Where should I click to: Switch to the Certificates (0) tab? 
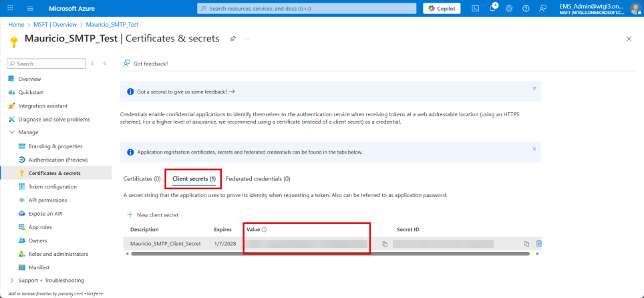tap(142, 179)
